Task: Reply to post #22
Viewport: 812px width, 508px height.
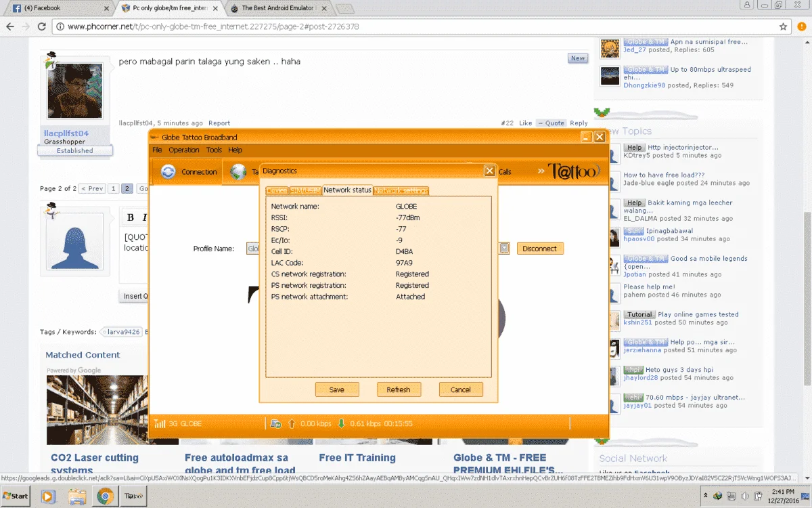Action: (x=579, y=123)
